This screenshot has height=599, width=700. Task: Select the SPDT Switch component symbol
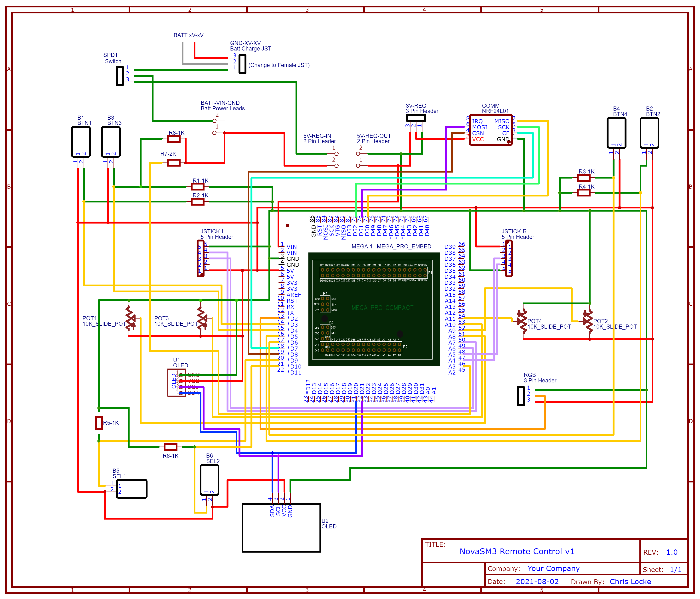pos(120,76)
